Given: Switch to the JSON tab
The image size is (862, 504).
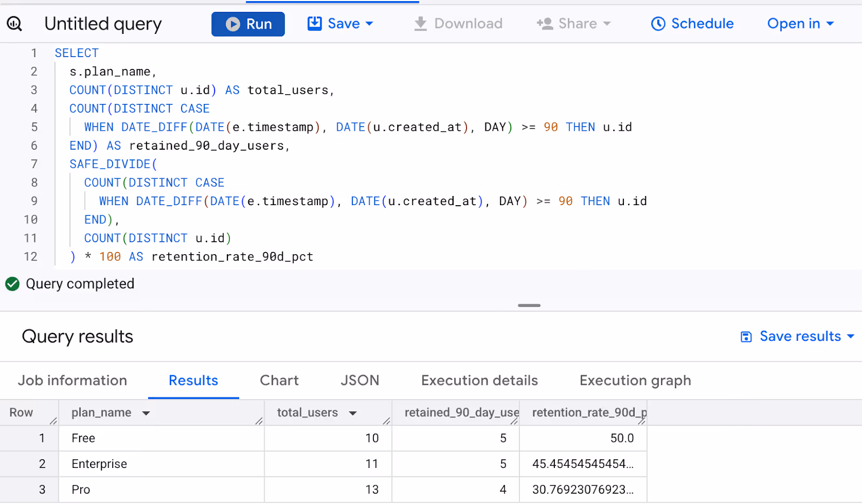Looking at the screenshot, I should point(360,381).
